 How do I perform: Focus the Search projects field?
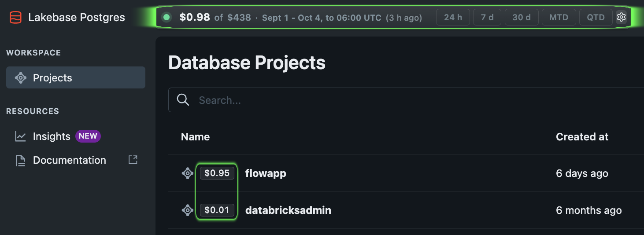point(406,100)
